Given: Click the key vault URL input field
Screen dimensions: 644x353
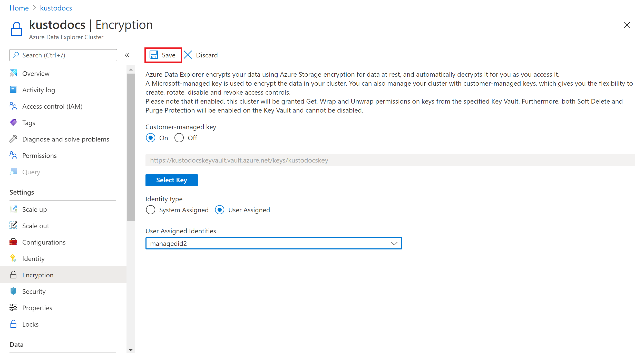Looking at the screenshot, I should click(390, 160).
